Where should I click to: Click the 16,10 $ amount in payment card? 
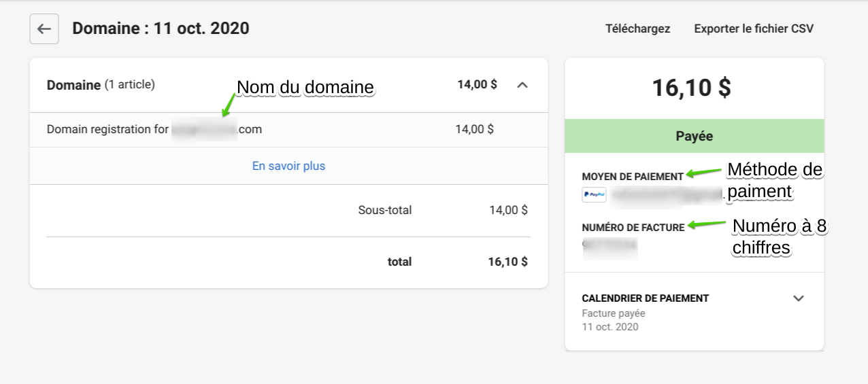(691, 88)
